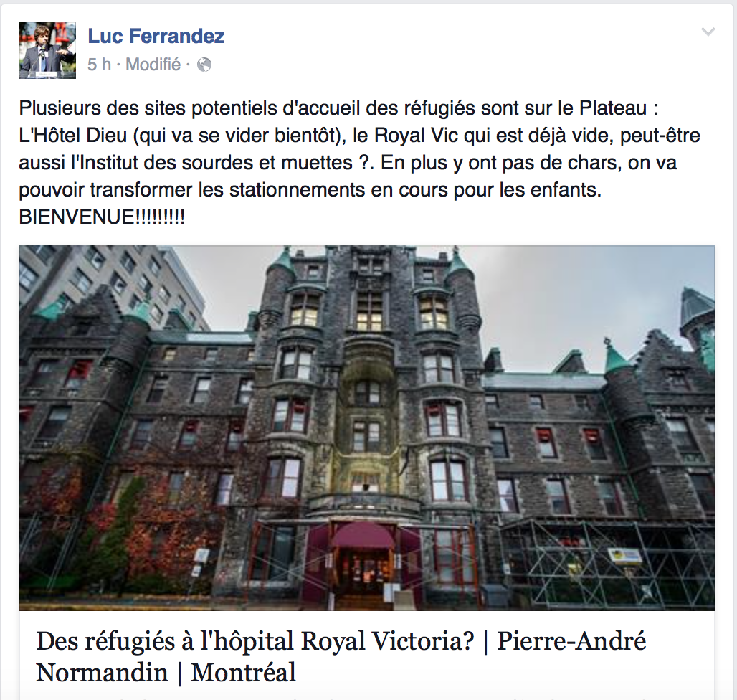Image resolution: width=737 pixels, height=700 pixels.
Task: Click the text "L'Hôtel Dieu" in the post
Action: pyautogui.click(x=73, y=136)
